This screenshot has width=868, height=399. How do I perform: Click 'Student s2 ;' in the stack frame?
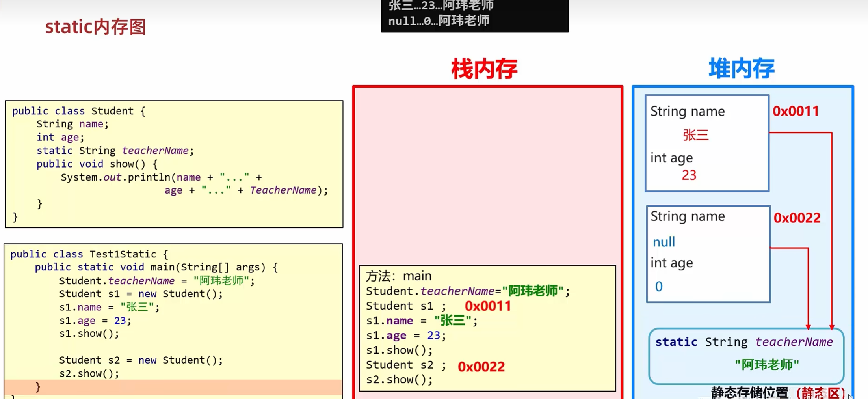(406, 365)
